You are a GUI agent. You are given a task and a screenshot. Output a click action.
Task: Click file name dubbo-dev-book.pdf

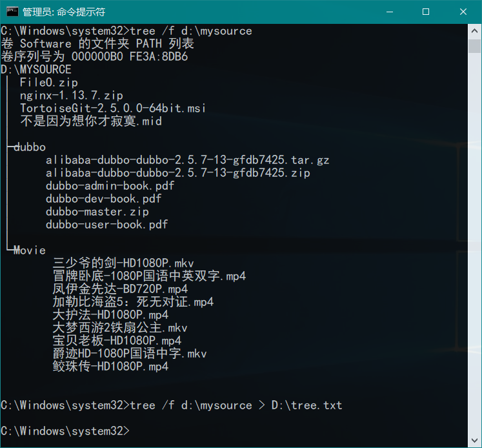coord(104,199)
